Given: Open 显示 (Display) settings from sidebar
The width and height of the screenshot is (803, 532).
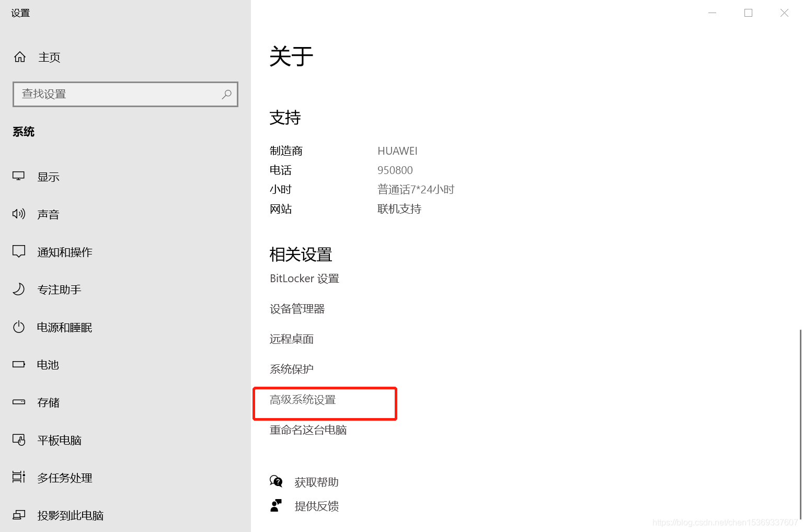Looking at the screenshot, I should coord(49,176).
